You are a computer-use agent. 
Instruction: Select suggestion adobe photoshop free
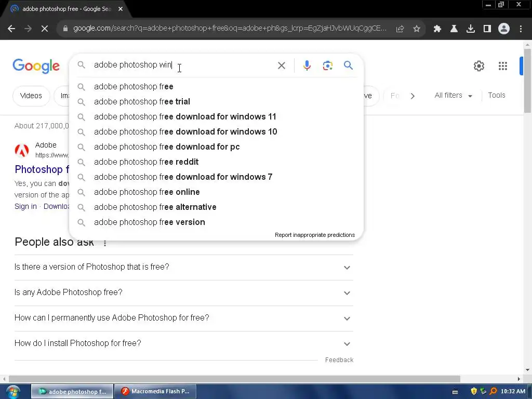(x=216, y=87)
